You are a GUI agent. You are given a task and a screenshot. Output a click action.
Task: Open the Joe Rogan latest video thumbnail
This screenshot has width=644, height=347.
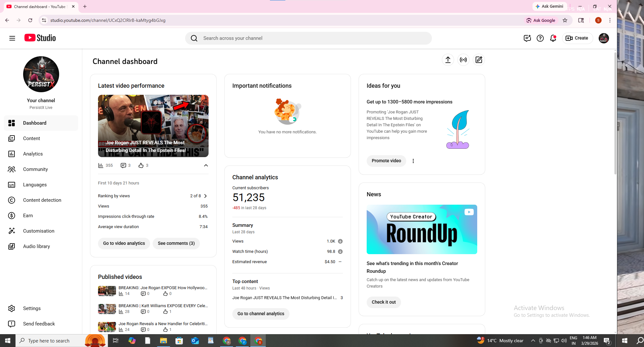[x=153, y=126]
